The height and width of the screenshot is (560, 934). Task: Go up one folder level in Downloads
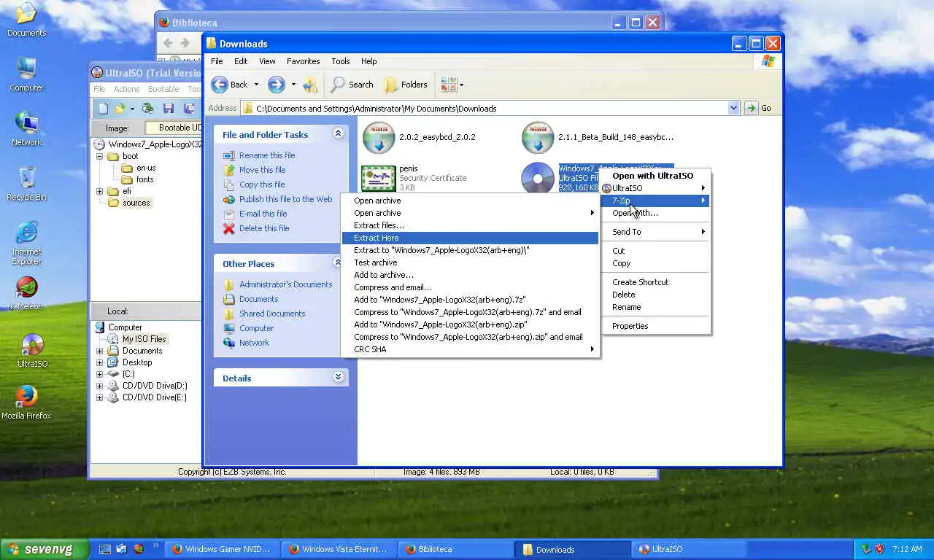click(310, 85)
